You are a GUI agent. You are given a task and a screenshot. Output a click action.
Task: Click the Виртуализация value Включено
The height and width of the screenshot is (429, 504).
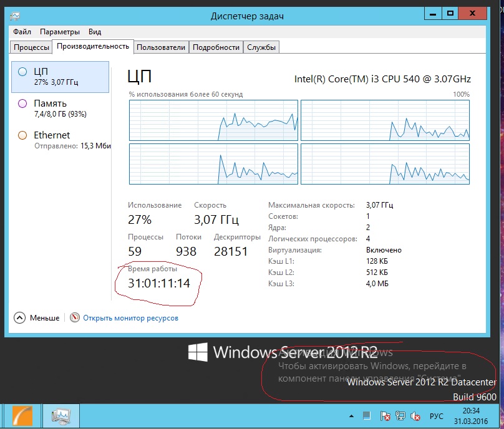click(384, 250)
